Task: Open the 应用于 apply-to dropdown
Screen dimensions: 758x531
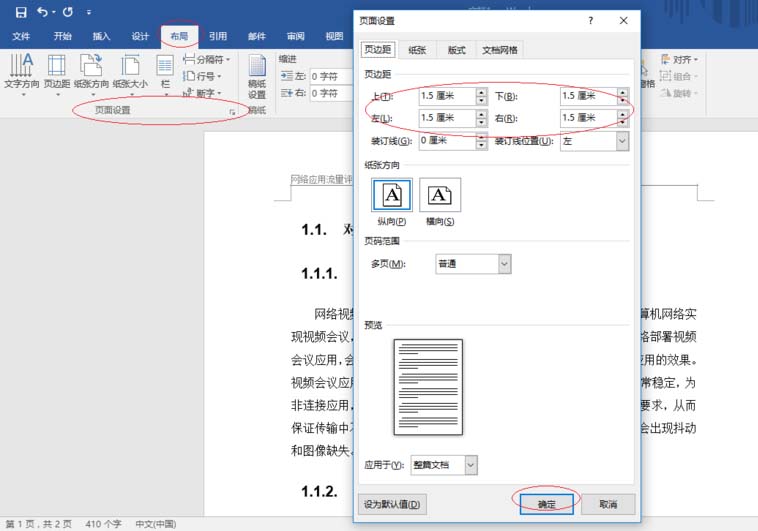Action: pyautogui.click(x=444, y=465)
